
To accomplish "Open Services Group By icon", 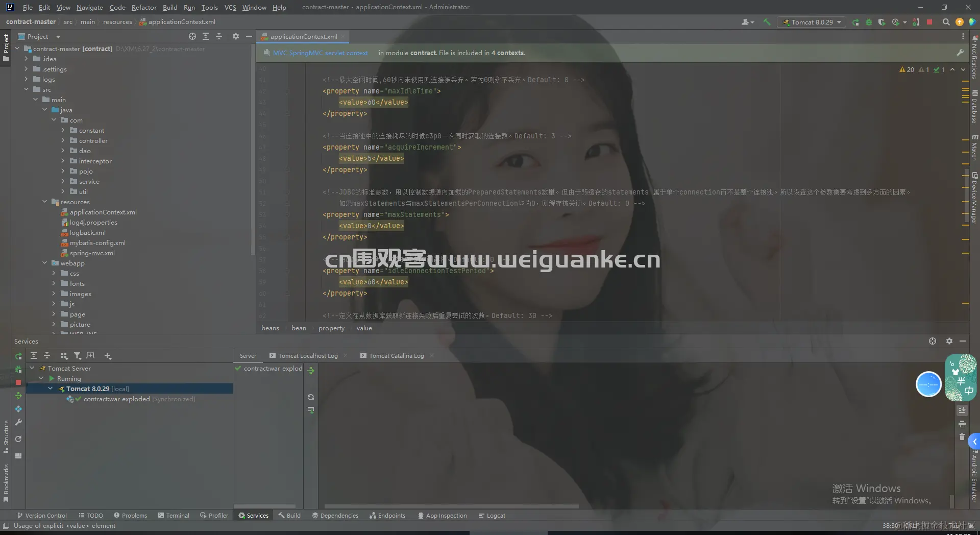I will pos(64,355).
